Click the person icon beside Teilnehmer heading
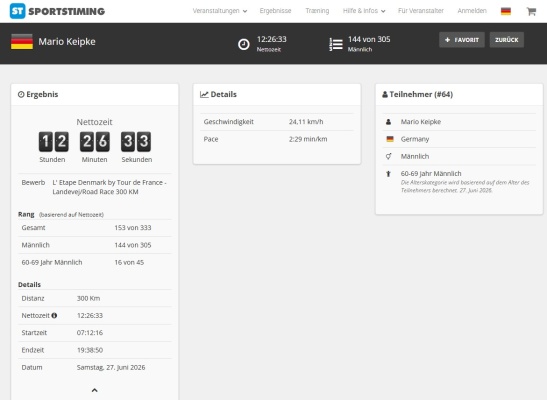Image resolution: width=547 pixels, height=400 pixels. 385,95
